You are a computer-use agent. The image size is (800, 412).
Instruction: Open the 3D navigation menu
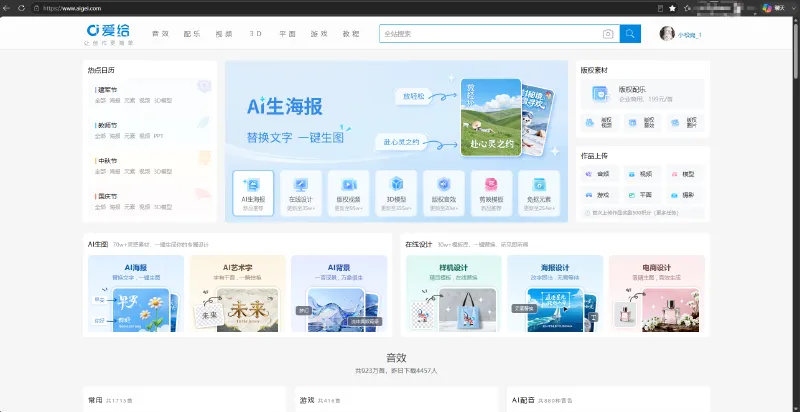coord(256,34)
